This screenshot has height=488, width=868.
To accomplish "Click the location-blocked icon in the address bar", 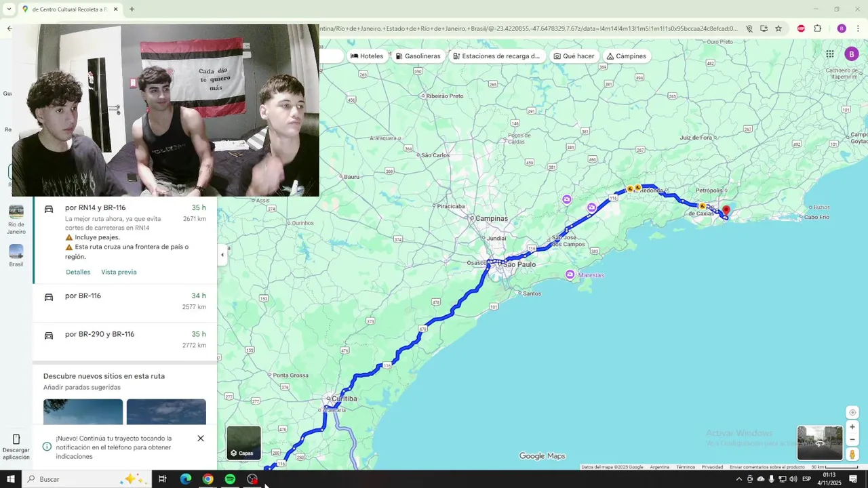I will pos(749,28).
